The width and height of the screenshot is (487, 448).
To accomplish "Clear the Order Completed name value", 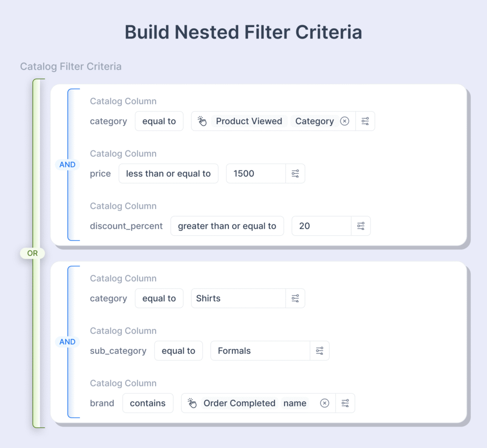I will click(x=324, y=403).
